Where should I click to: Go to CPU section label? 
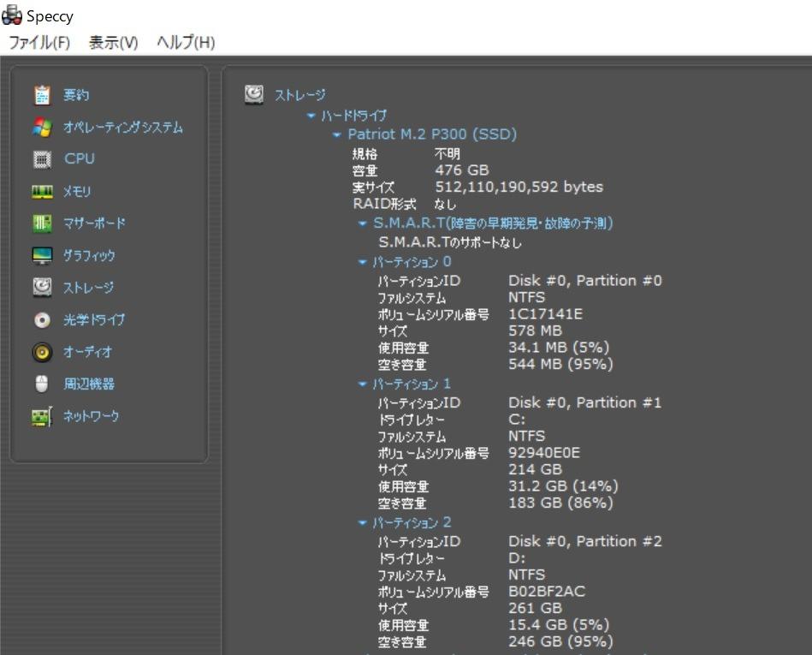click(x=80, y=158)
